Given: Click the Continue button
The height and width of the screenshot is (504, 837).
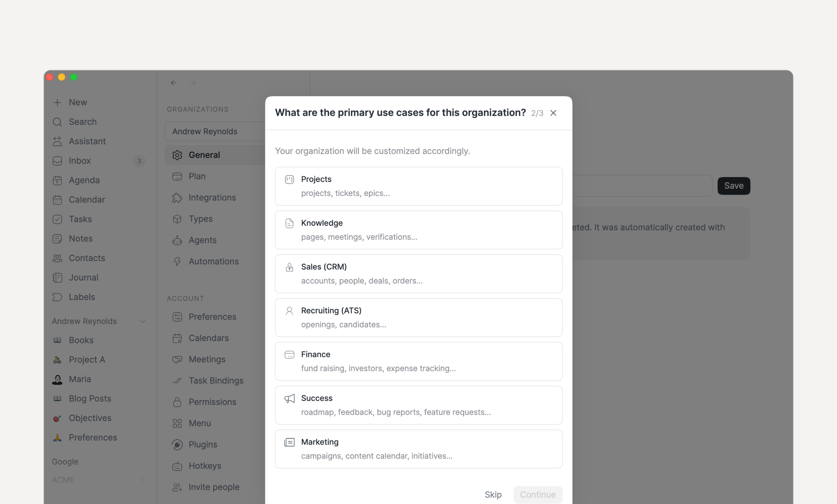Looking at the screenshot, I should click(x=538, y=495).
